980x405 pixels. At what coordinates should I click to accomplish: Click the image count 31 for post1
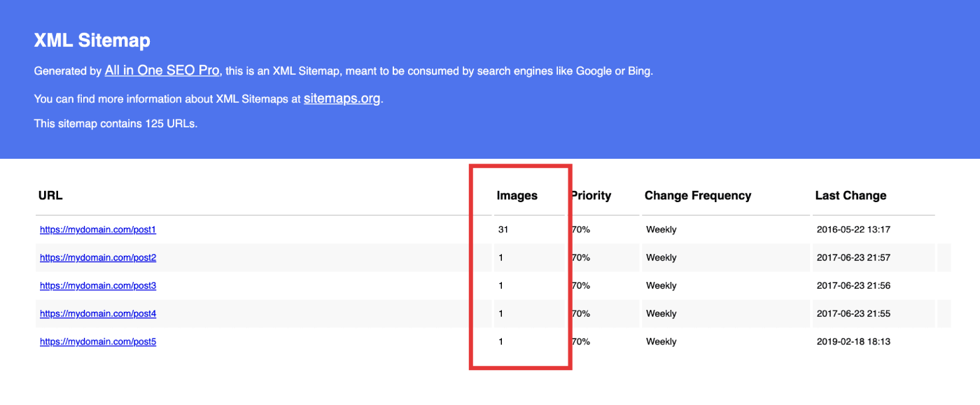tap(503, 229)
